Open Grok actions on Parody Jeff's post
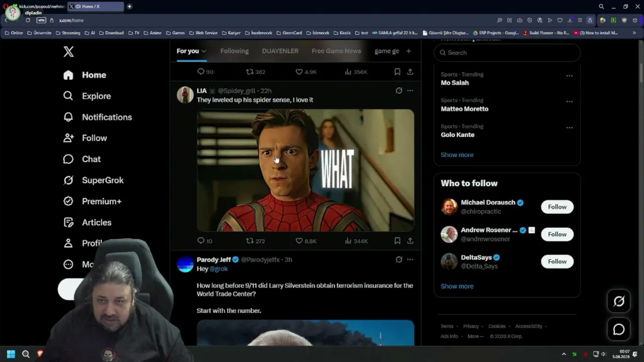The height and width of the screenshot is (362, 644). coord(398,259)
